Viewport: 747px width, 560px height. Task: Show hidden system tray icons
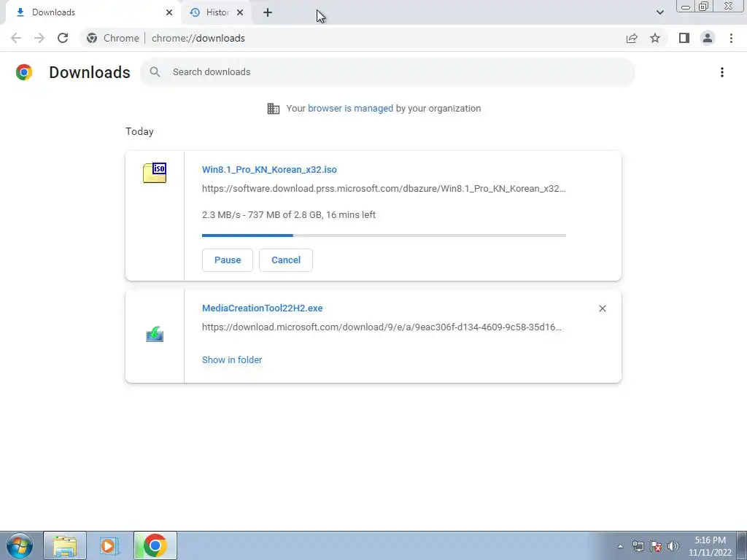(x=620, y=546)
